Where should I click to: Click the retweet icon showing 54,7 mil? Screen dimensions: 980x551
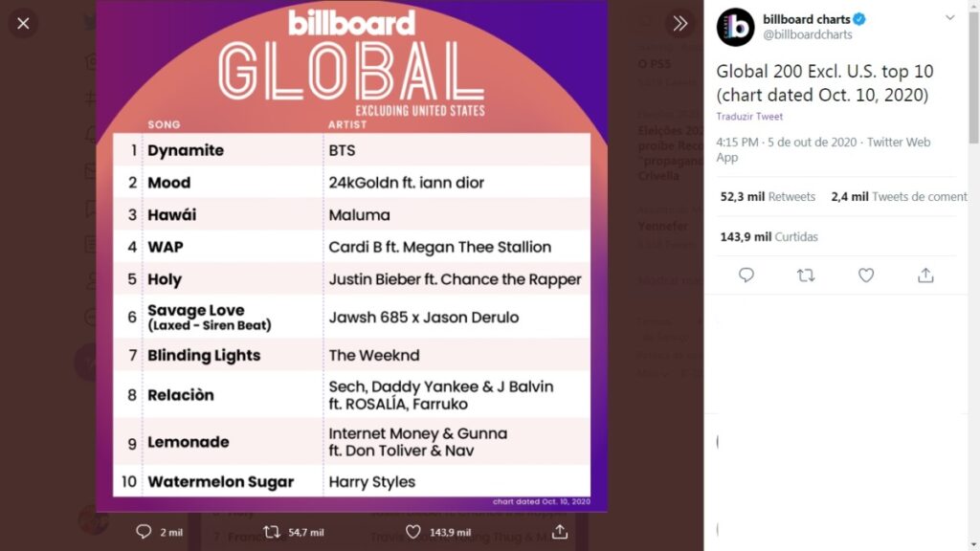click(x=271, y=532)
